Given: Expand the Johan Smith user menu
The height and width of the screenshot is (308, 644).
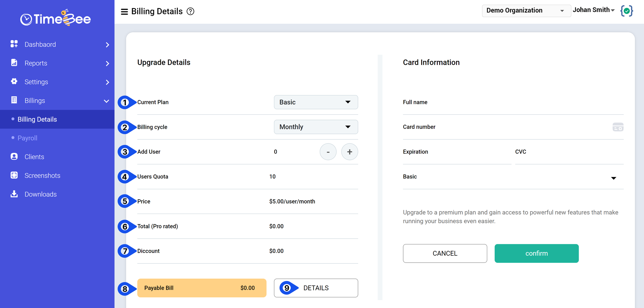Looking at the screenshot, I should pos(593,10).
